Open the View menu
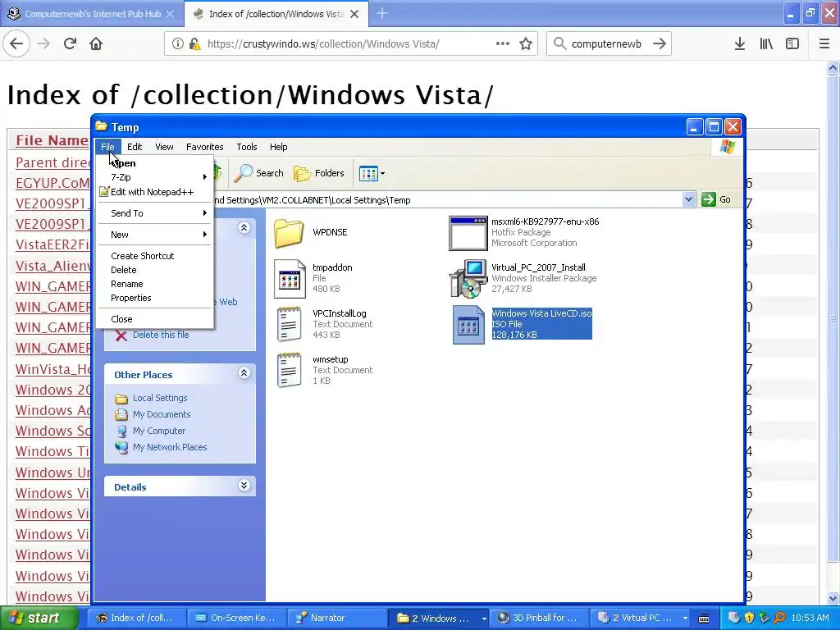 164,147
